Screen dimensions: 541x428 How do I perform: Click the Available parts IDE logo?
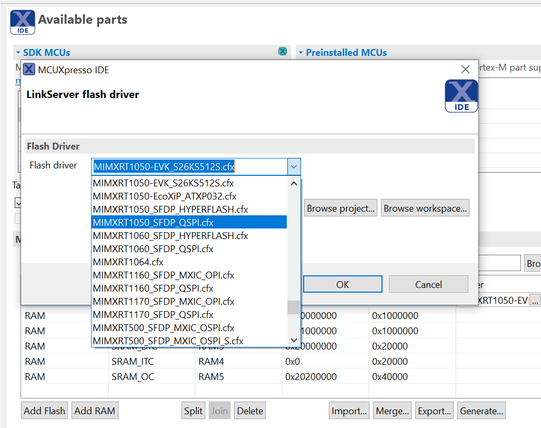(22, 22)
